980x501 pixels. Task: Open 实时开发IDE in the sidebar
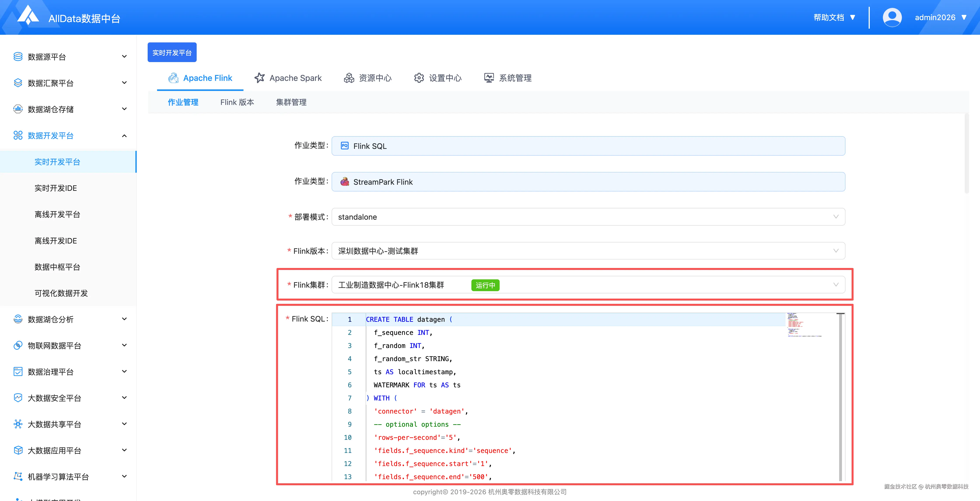click(x=68, y=188)
